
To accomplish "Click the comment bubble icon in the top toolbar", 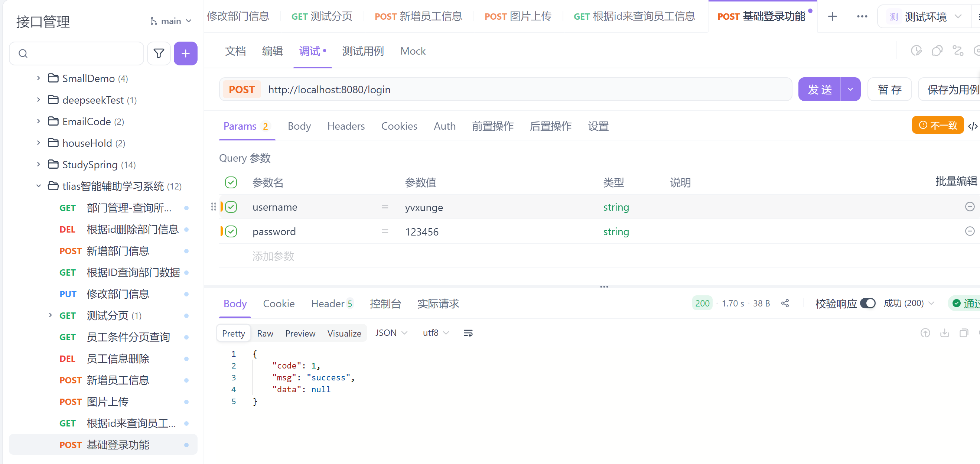I will pos(937,51).
